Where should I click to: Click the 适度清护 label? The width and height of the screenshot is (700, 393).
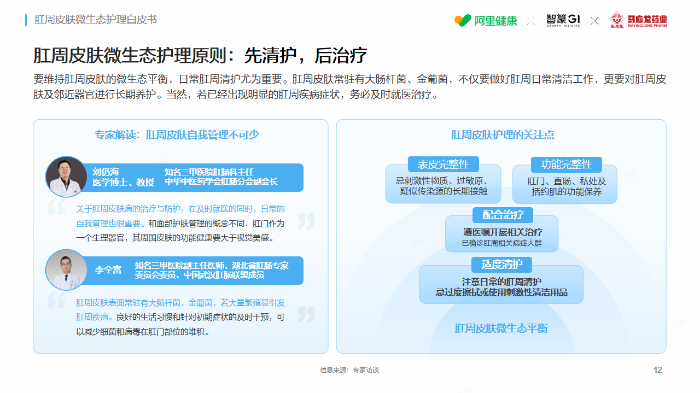[x=502, y=264]
